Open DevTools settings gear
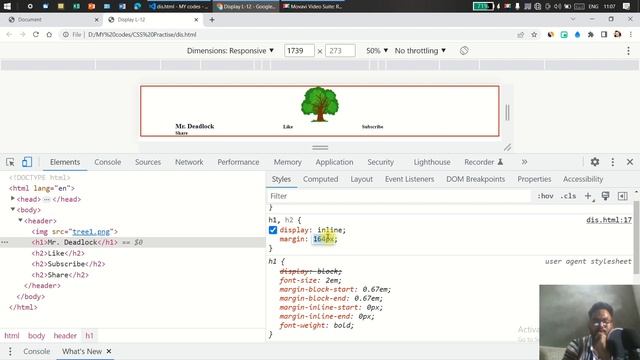The image size is (640, 360). pyautogui.click(x=595, y=162)
